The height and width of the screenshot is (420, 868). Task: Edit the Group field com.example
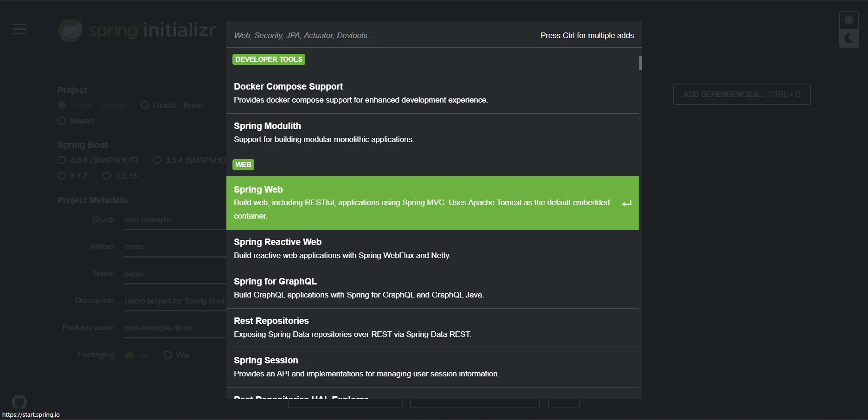[175, 220]
